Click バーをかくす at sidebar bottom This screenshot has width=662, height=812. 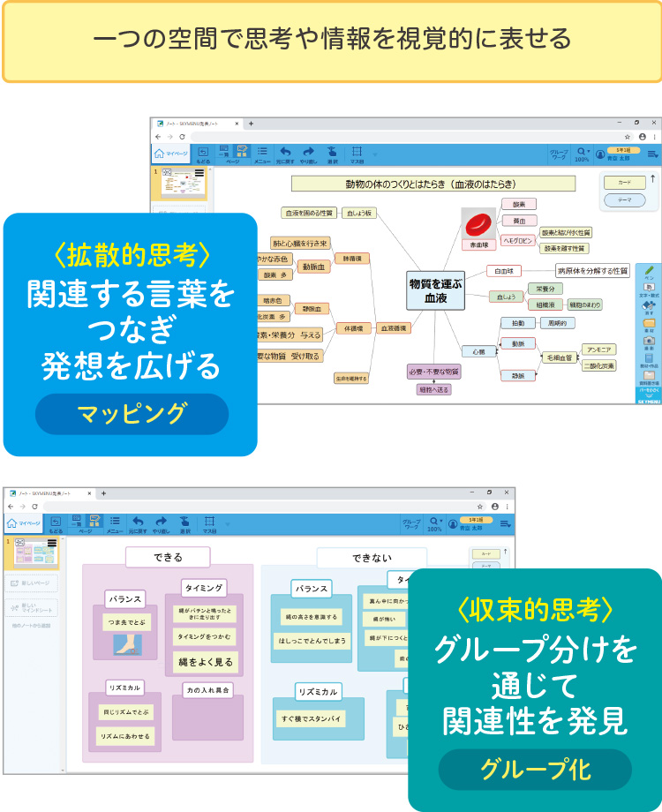pos(649,392)
